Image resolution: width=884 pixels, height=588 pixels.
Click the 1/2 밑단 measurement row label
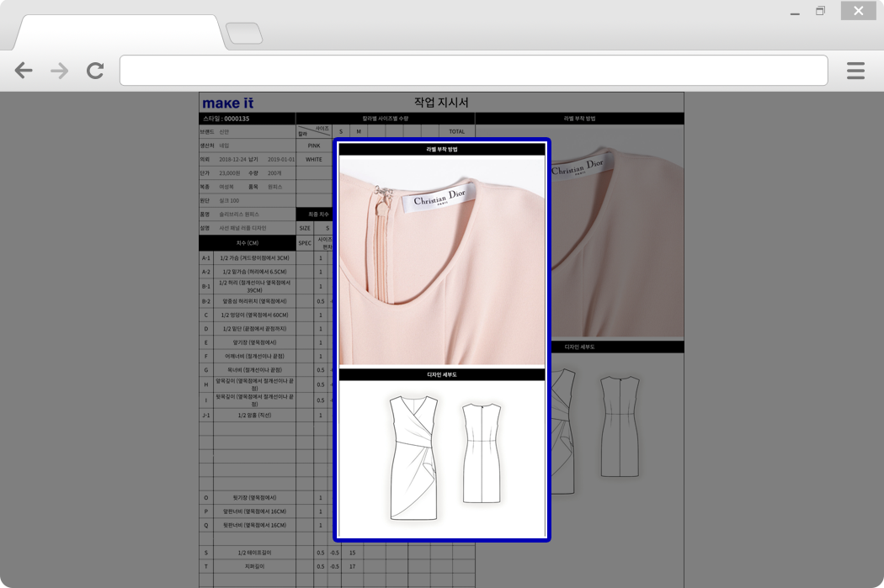[254, 328]
